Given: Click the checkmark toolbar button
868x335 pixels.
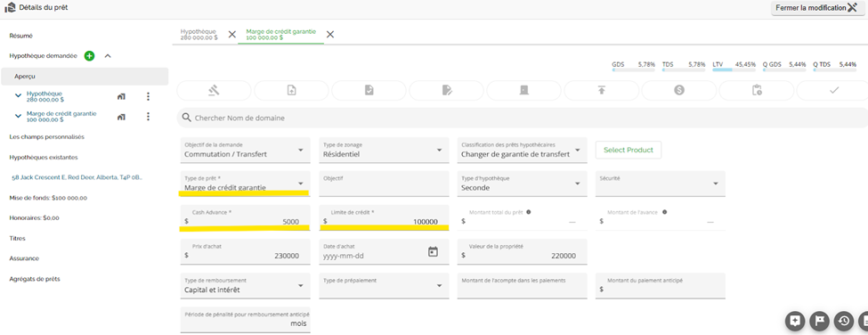Looking at the screenshot, I should (x=834, y=91).
